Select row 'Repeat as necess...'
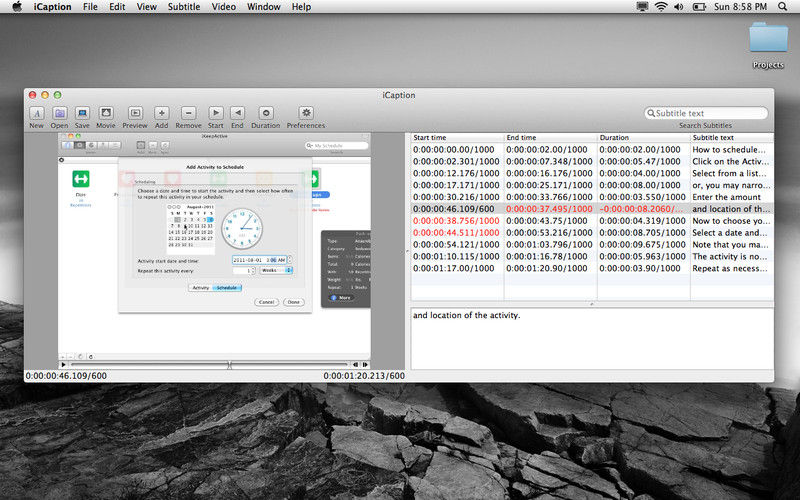This screenshot has height=500, width=800. [592, 268]
